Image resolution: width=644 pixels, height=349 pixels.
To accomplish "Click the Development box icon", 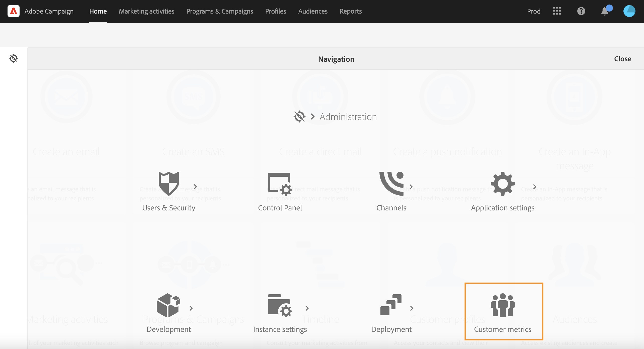I will [168, 305].
